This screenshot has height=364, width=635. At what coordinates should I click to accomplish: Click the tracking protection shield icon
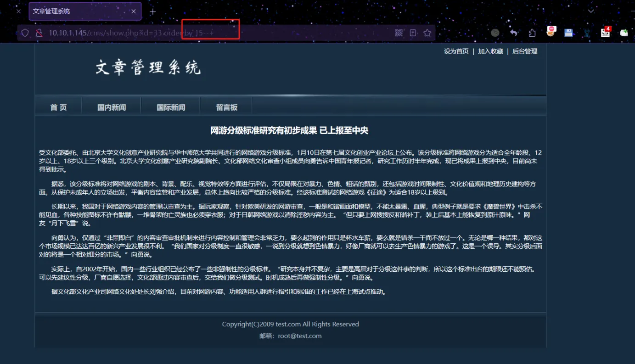(x=25, y=33)
